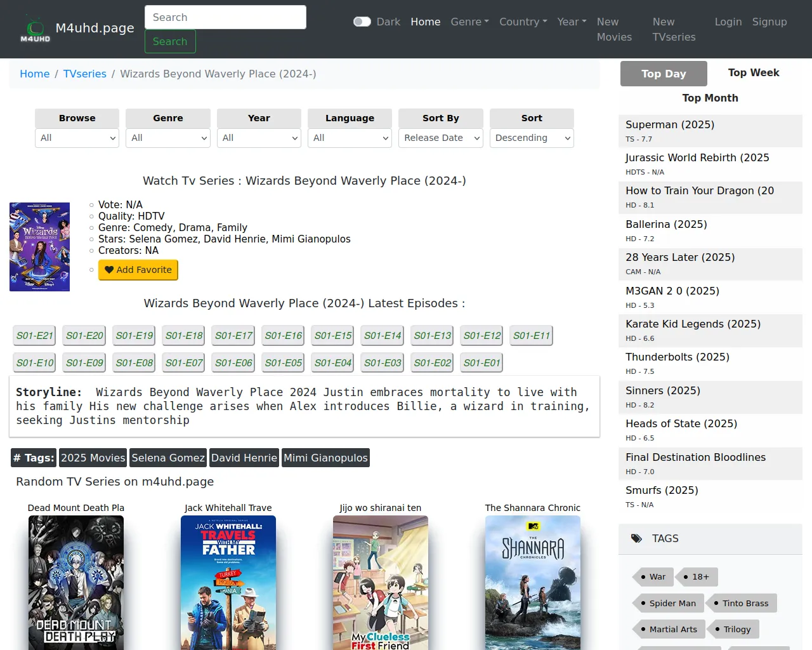
Task: Open The Shannara Chronicles poster
Action: 533,583
